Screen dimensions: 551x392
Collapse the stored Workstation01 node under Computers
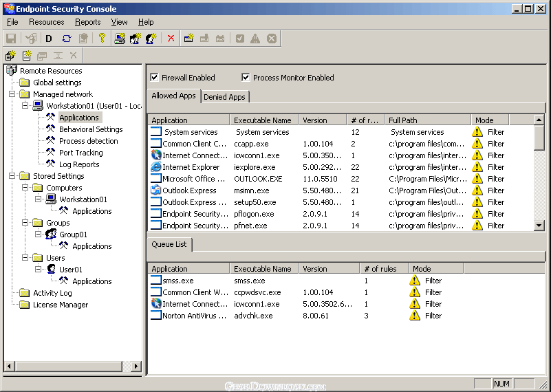(39, 199)
